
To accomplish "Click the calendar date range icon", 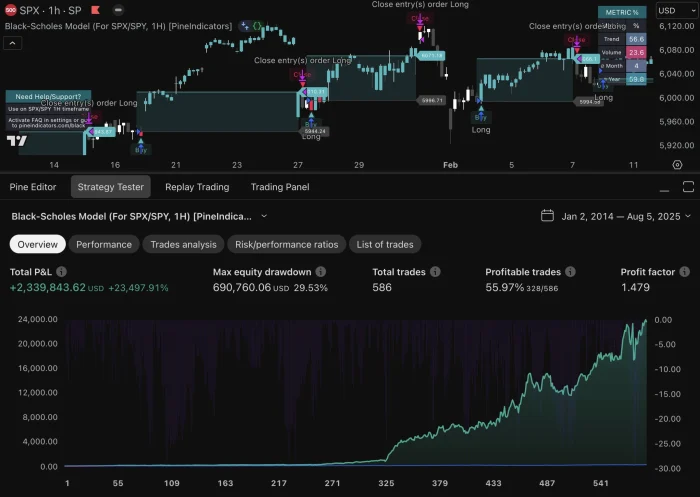I will click(547, 215).
